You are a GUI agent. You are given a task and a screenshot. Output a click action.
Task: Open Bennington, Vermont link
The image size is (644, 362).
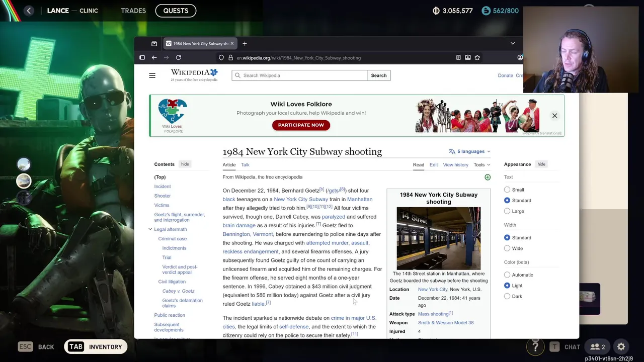coord(248,234)
